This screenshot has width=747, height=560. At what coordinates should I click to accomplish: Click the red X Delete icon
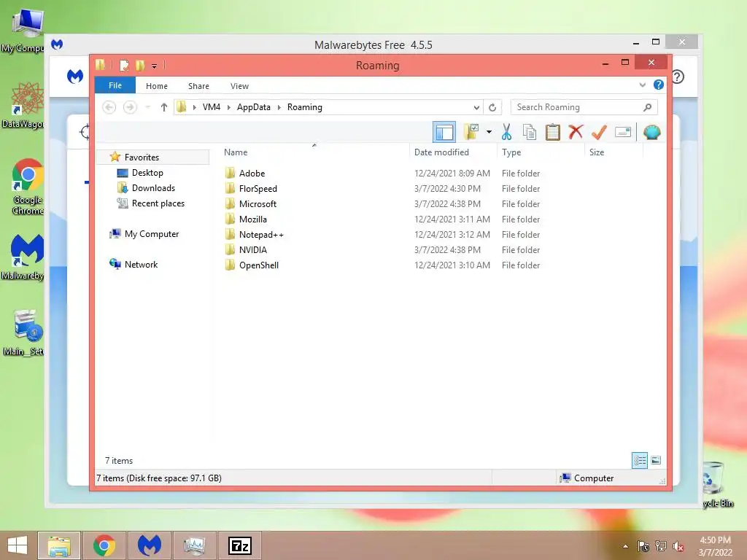pos(576,131)
